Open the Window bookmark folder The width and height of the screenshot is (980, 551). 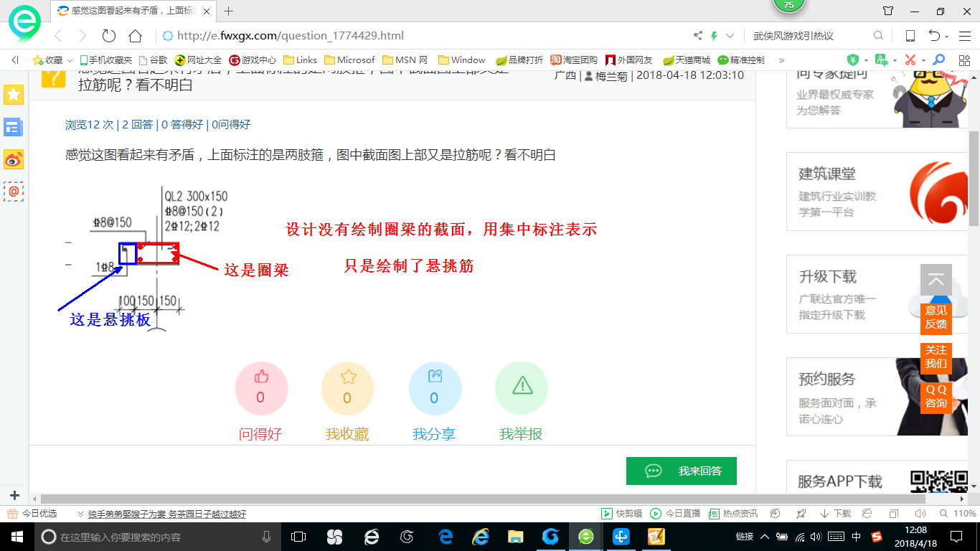462,60
